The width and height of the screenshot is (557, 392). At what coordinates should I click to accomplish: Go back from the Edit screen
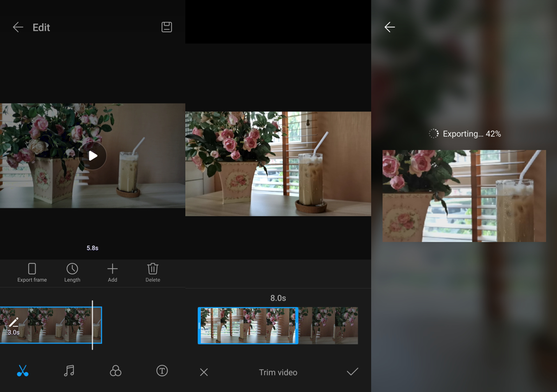tap(18, 27)
